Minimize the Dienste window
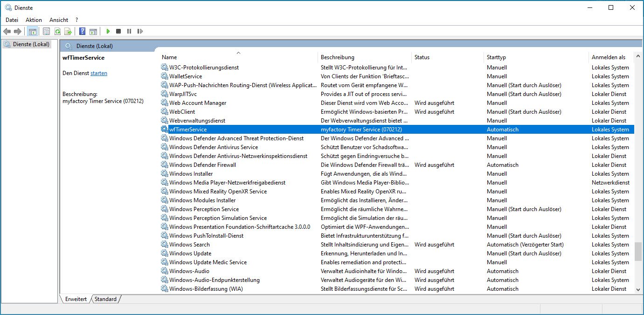 click(589, 7)
